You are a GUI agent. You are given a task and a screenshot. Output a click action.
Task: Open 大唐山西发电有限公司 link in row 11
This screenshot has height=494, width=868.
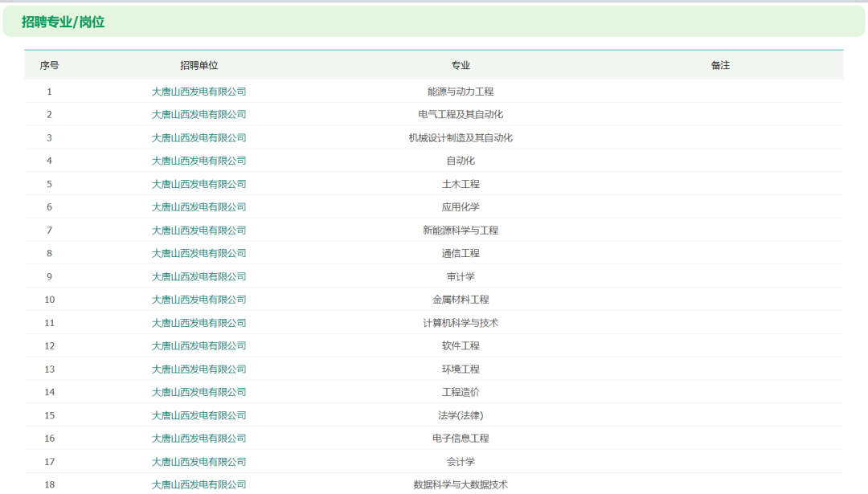[199, 323]
